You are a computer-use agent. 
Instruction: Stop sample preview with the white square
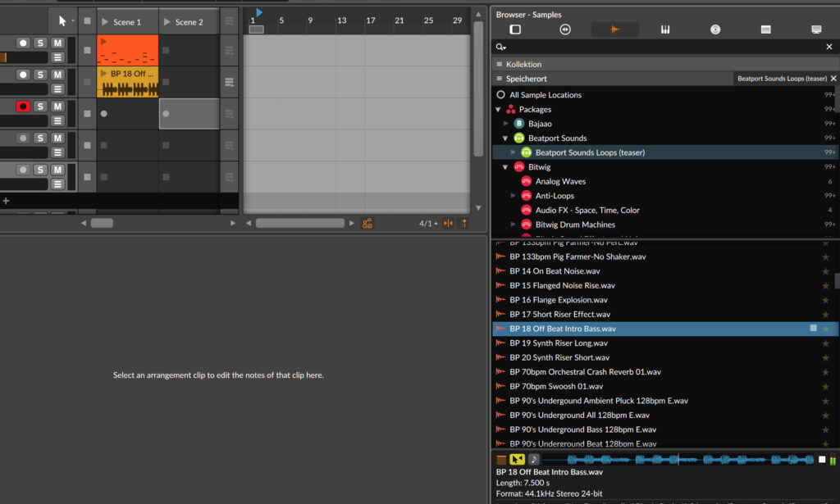pyautogui.click(x=822, y=459)
